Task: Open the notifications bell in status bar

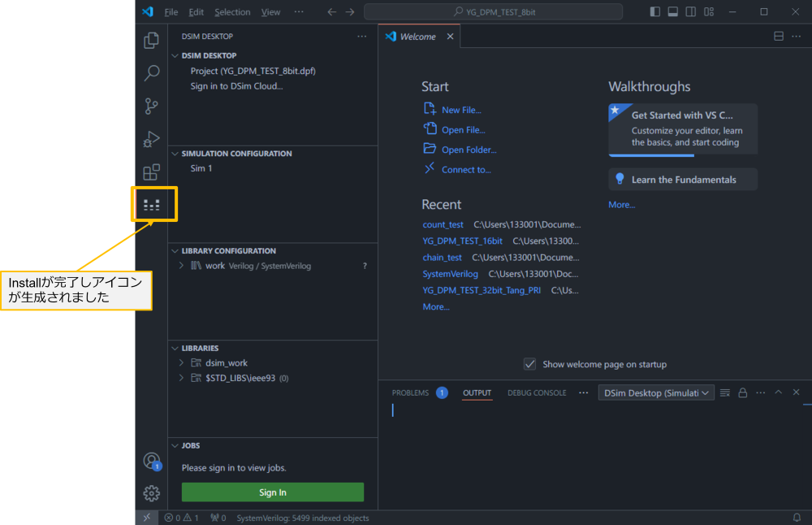Action: pyautogui.click(x=797, y=518)
